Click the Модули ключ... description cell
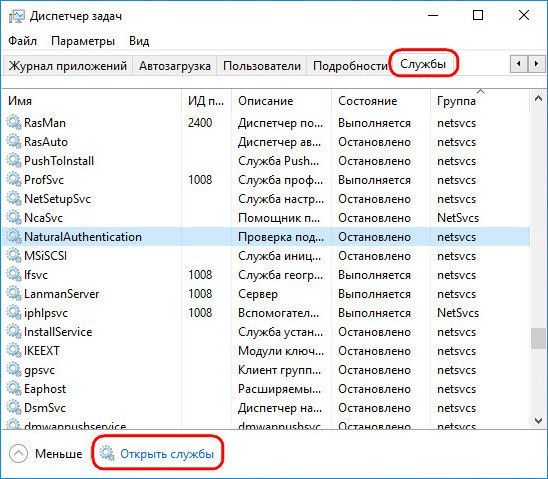 point(281,350)
